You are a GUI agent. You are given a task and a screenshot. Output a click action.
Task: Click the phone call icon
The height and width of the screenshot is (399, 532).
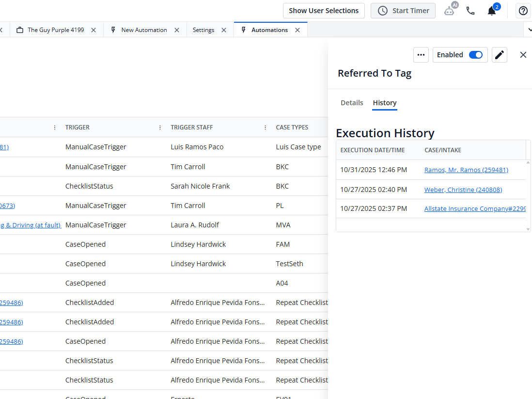point(470,11)
